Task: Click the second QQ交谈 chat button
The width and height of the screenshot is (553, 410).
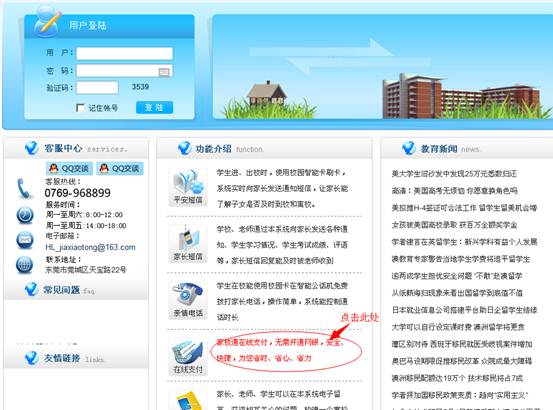Action: [120, 169]
